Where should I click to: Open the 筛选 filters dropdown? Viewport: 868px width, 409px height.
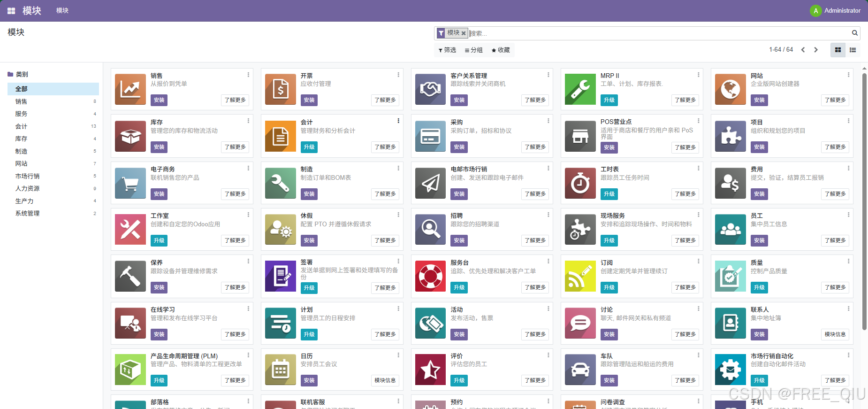[x=447, y=50]
